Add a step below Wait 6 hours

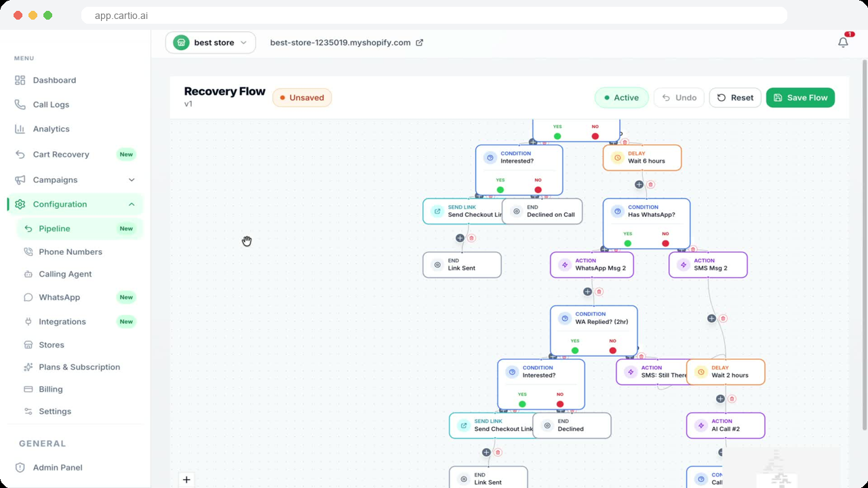pyautogui.click(x=639, y=184)
